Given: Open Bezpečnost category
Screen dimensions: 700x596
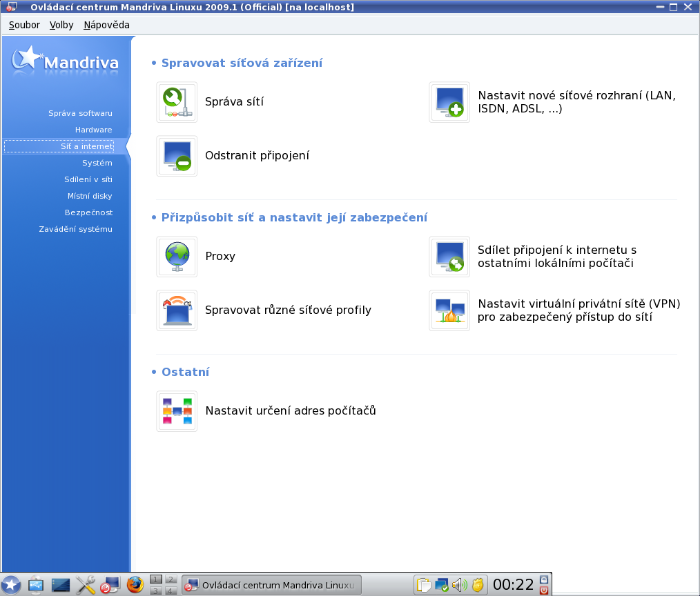Looking at the screenshot, I should (88, 212).
